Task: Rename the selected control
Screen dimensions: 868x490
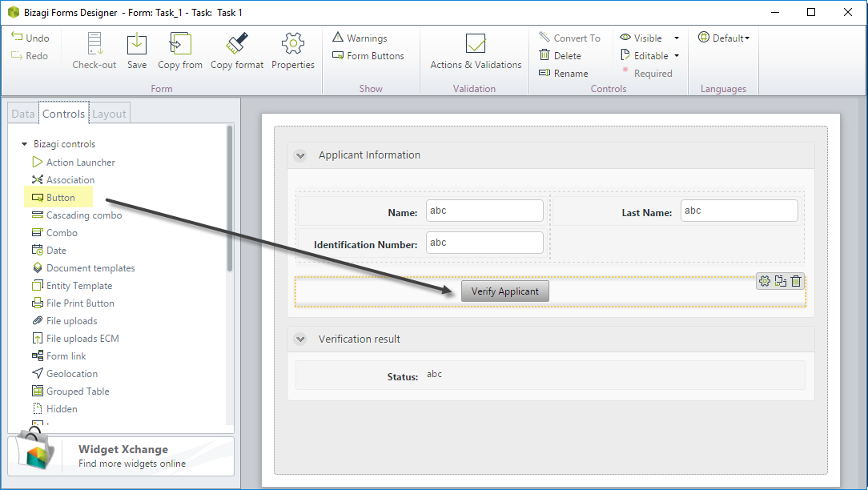Action: point(564,73)
